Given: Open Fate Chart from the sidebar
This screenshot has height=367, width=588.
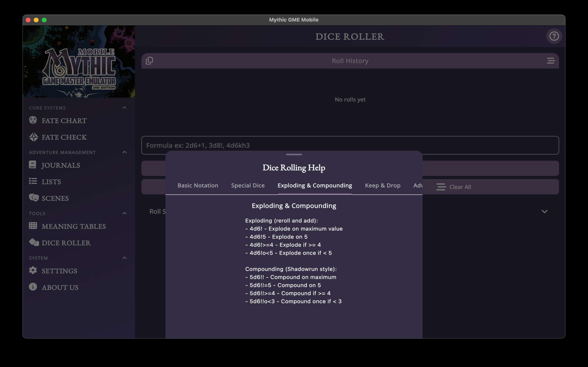Looking at the screenshot, I should coord(64,121).
